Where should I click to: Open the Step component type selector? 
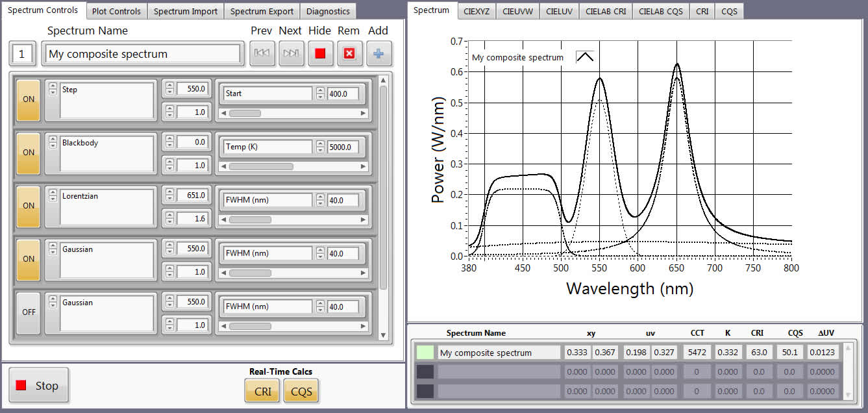coord(53,90)
